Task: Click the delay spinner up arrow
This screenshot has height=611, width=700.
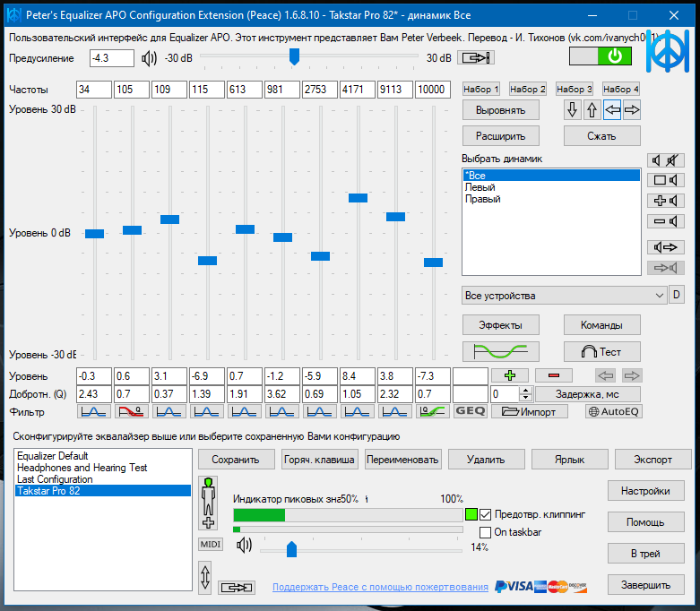Action: (526, 391)
